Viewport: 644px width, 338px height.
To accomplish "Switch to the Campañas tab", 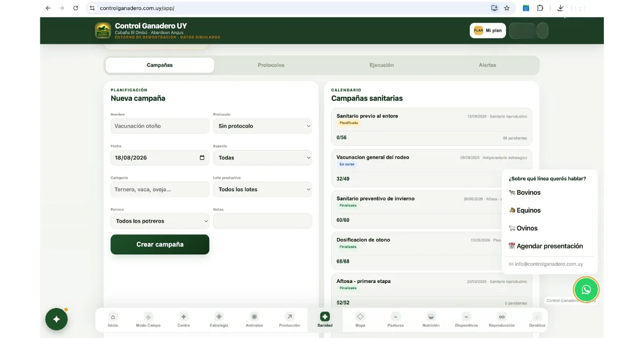I will tap(160, 65).
